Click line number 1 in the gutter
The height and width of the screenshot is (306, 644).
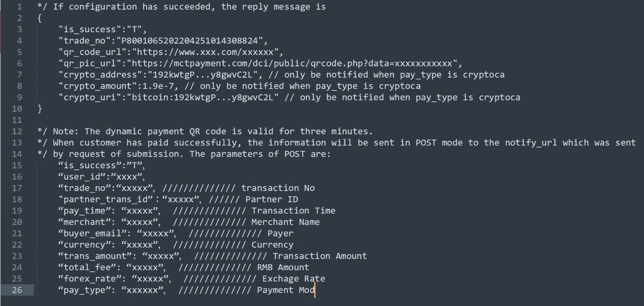pos(19,7)
